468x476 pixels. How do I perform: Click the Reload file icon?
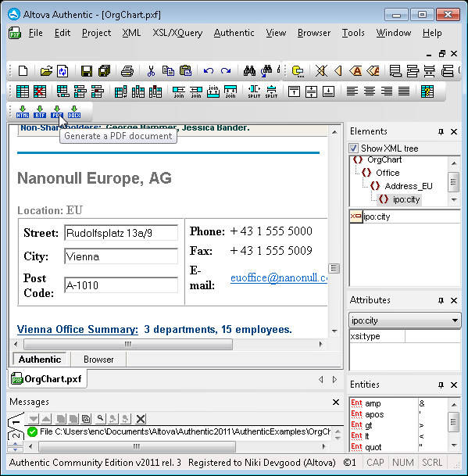[x=63, y=71]
